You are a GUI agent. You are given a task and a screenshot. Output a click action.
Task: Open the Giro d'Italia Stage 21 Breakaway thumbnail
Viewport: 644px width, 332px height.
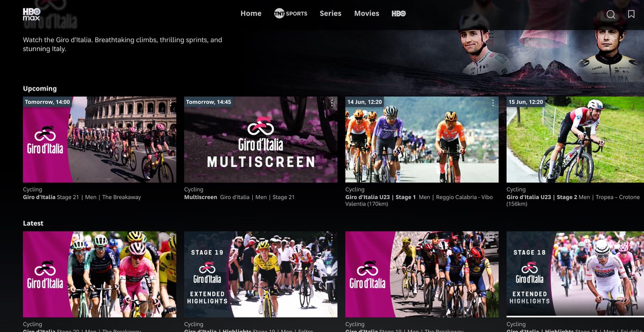[x=100, y=139]
